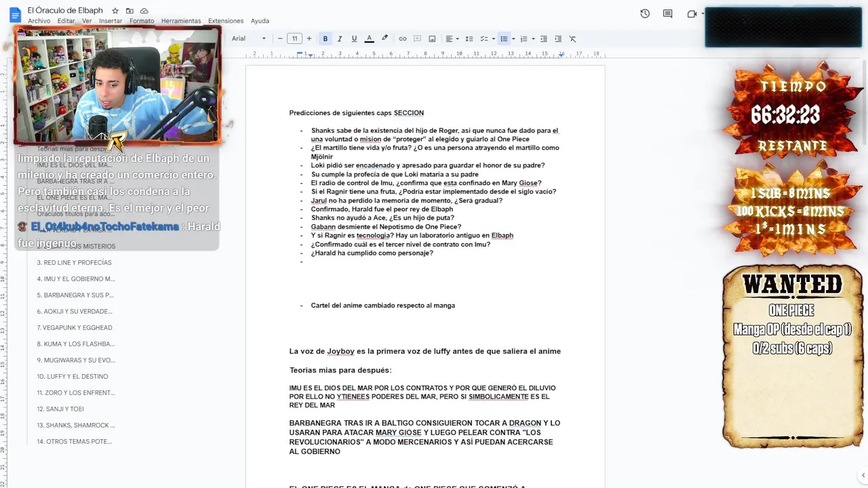868x488 pixels.
Task: Increase the indent level
Action: (x=558, y=39)
